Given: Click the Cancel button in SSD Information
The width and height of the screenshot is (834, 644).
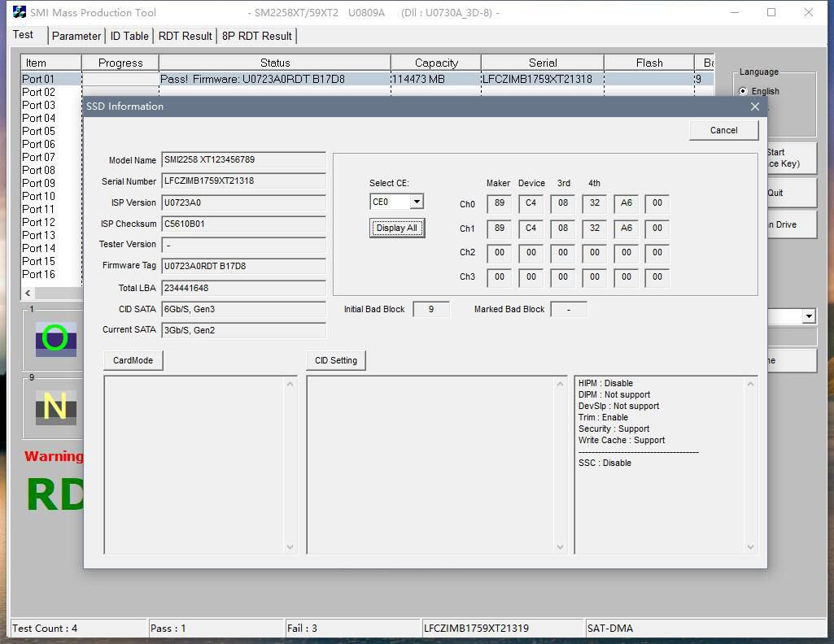Looking at the screenshot, I should click(723, 130).
